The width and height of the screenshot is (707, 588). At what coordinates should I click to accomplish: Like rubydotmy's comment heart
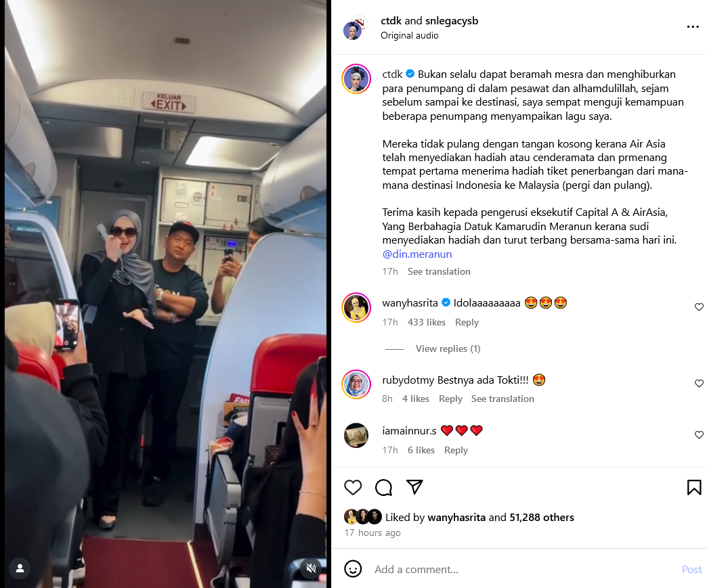click(x=699, y=383)
